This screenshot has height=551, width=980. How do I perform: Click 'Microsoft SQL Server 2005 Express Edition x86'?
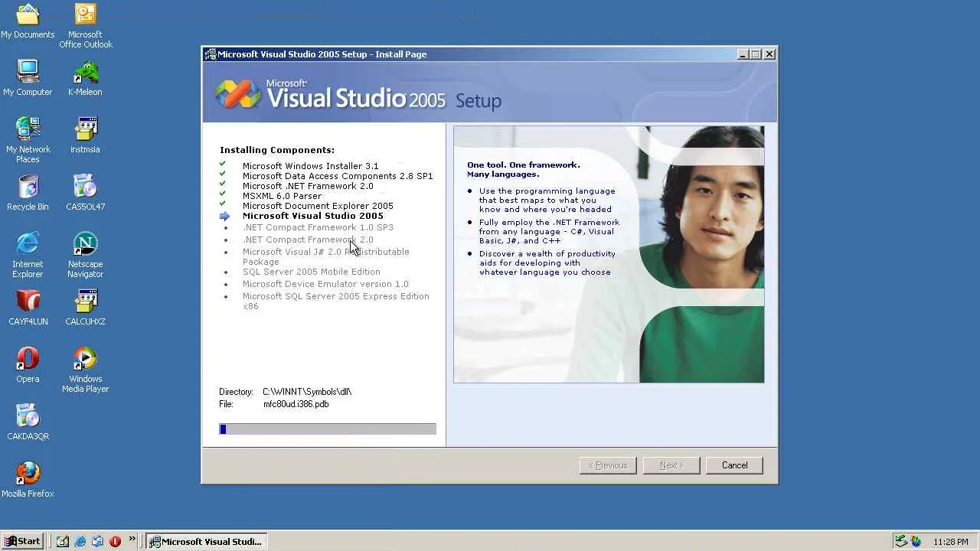click(x=336, y=301)
